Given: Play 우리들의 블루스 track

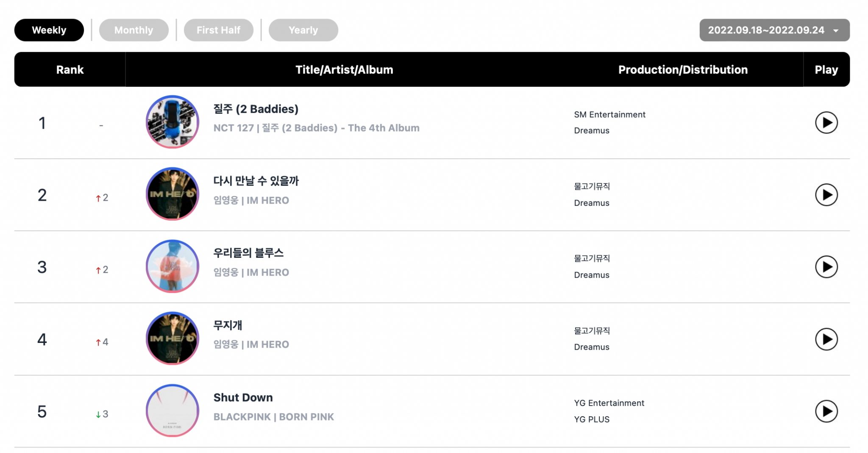Looking at the screenshot, I should [x=826, y=267].
